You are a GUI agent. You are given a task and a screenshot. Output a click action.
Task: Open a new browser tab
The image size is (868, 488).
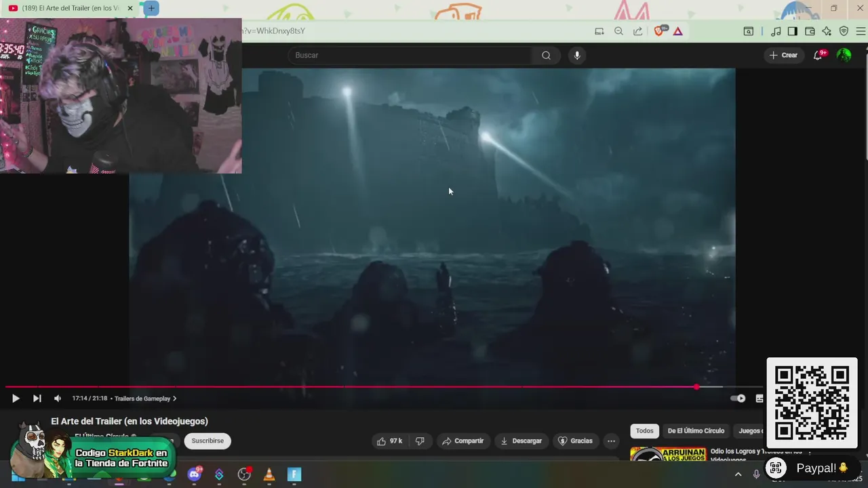tap(151, 8)
